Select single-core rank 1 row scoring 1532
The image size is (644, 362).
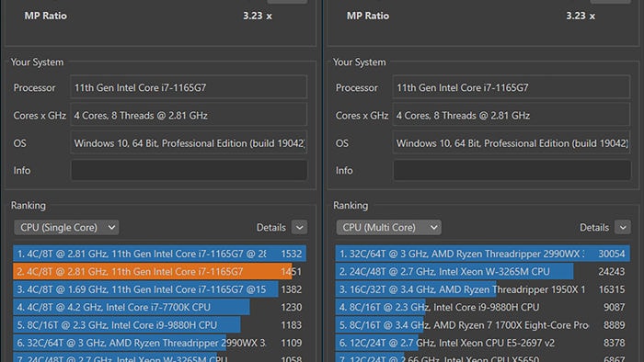tap(159, 254)
